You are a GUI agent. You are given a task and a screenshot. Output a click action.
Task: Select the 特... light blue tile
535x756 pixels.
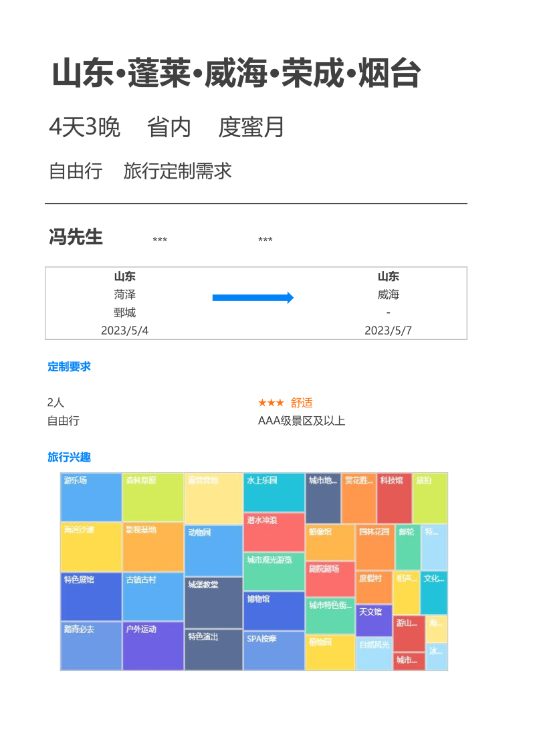pos(434,547)
